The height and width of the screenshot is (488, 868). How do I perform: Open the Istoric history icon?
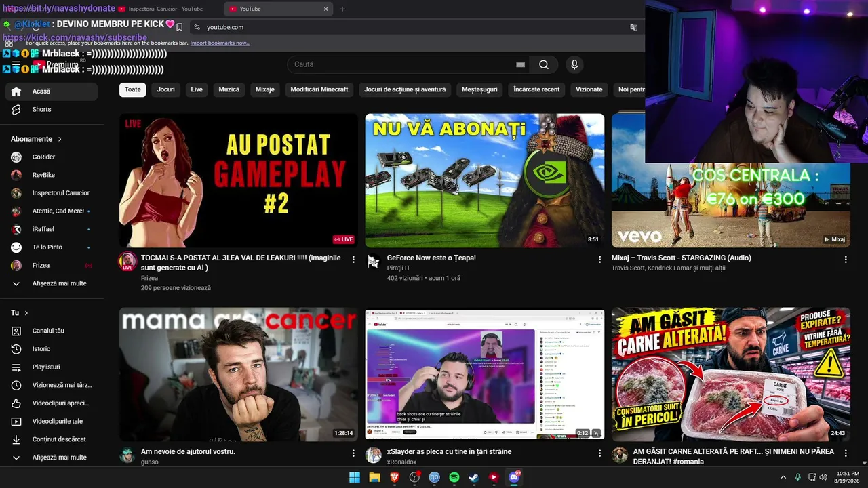16,349
